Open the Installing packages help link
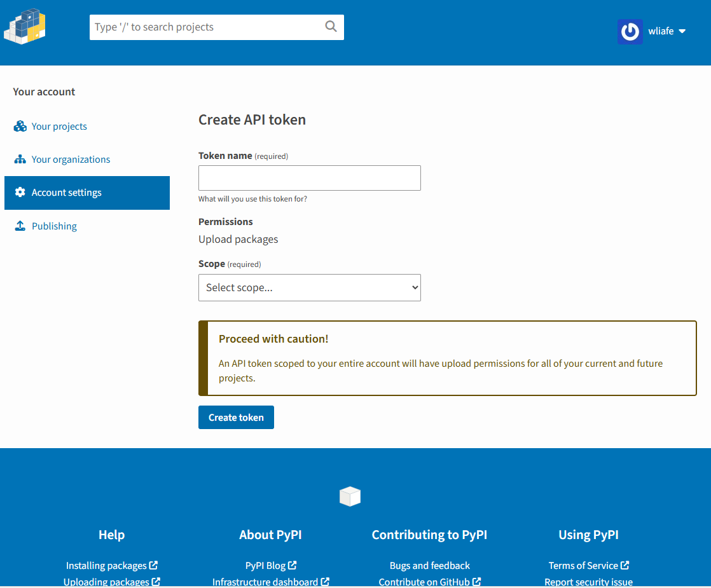The height and width of the screenshot is (588, 711). click(106, 565)
